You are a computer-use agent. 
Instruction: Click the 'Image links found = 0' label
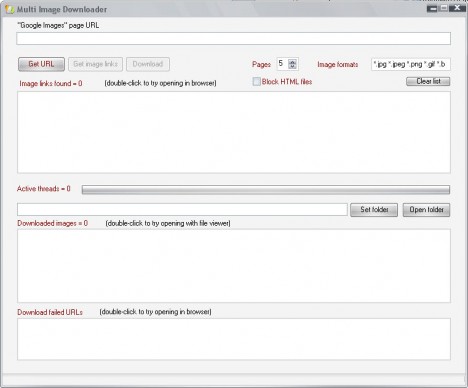coord(51,83)
